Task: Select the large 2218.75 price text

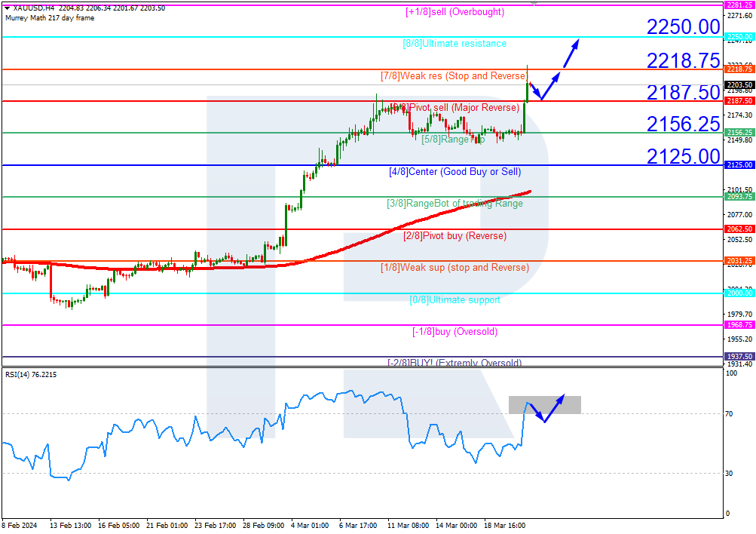Action: coord(683,60)
